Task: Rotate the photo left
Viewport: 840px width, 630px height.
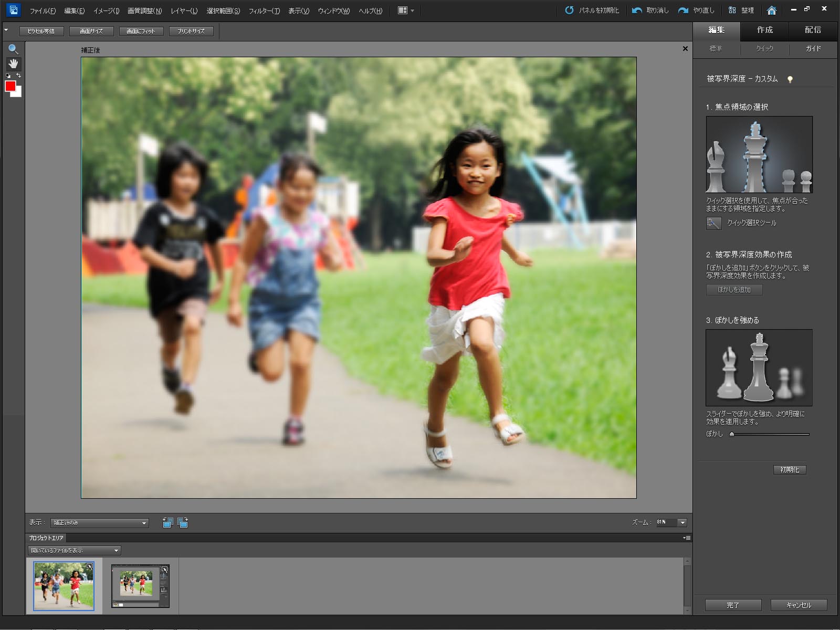Action: (x=168, y=522)
